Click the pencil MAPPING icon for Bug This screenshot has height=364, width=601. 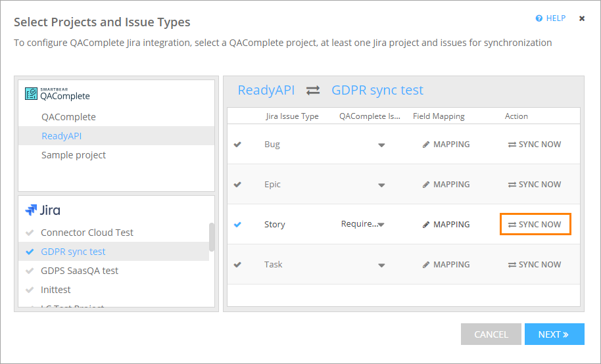click(426, 145)
